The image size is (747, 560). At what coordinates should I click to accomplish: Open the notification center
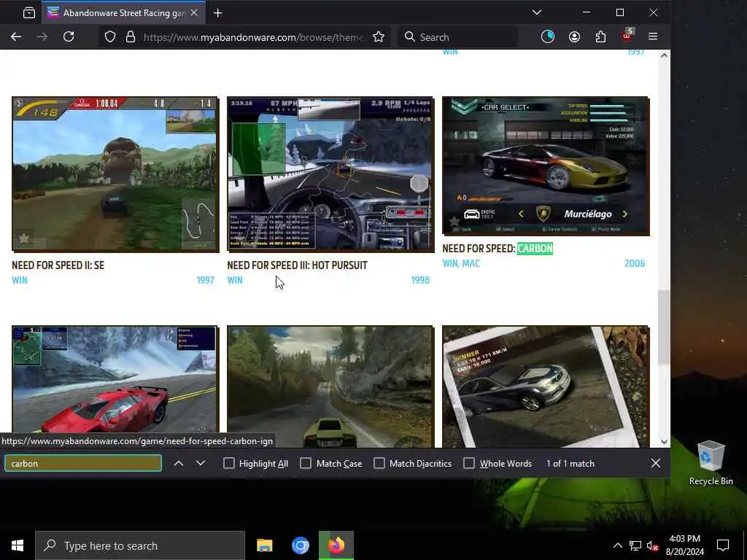point(723,545)
